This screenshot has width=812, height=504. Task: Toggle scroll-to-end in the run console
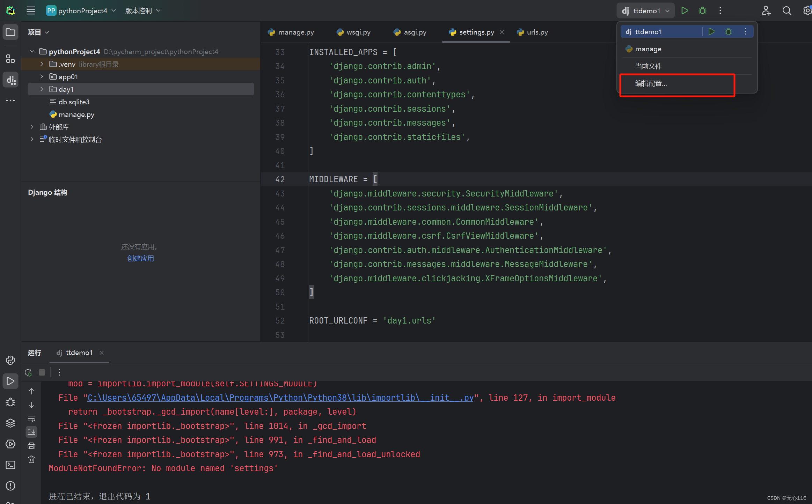tap(31, 432)
